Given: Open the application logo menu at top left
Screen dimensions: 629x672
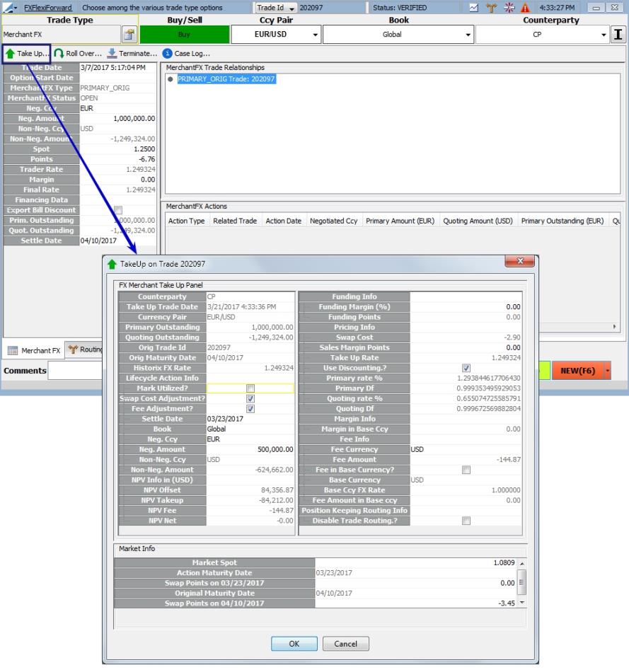Looking at the screenshot, I should [x=9, y=7].
